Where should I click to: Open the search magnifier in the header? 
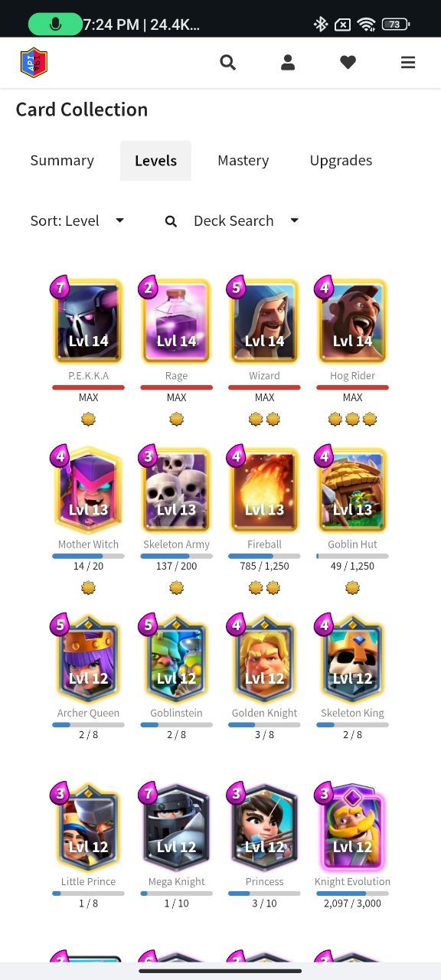tap(227, 63)
